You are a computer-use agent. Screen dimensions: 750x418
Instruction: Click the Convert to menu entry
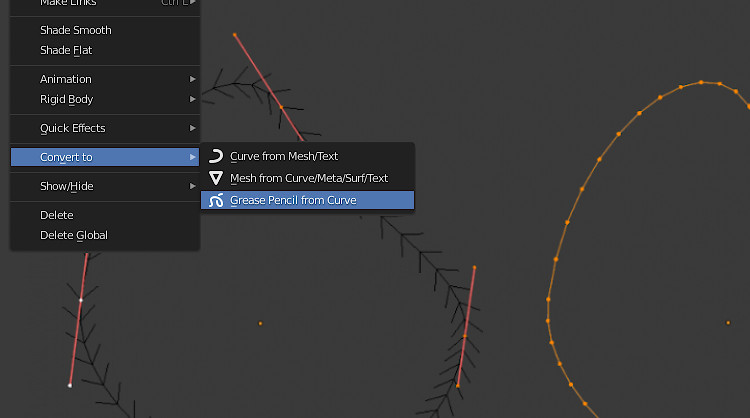tap(66, 157)
